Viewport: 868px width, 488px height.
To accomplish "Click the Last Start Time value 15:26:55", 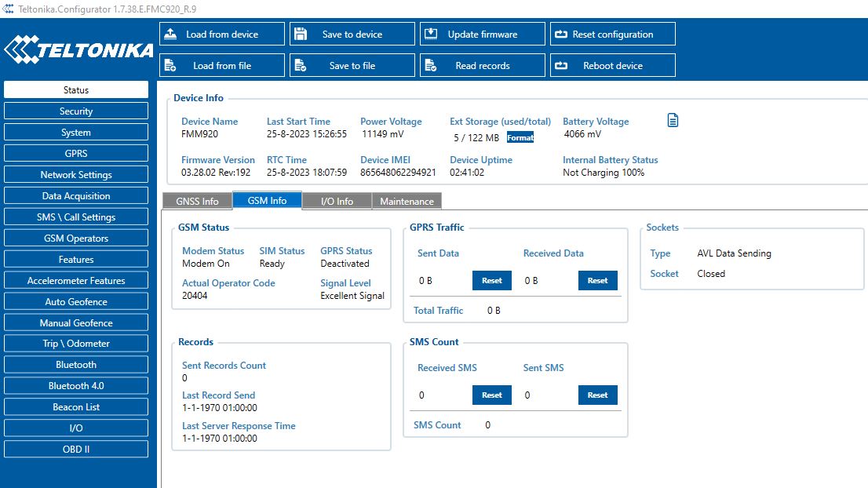I will point(307,134).
